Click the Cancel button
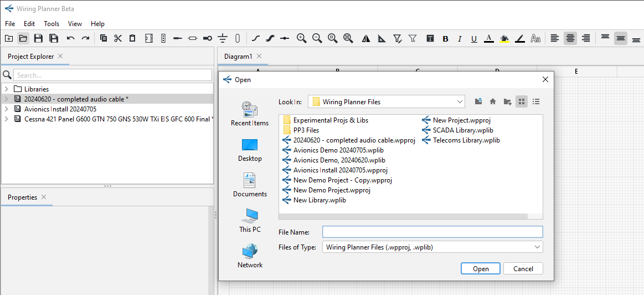 point(523,269)
